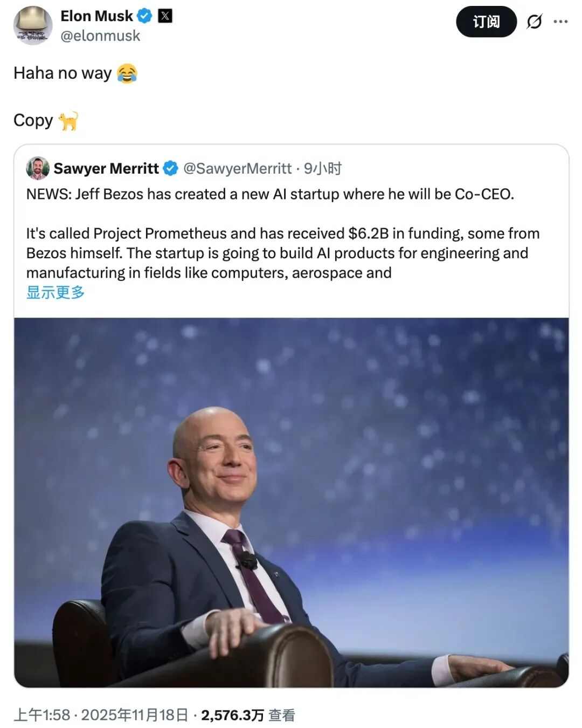Open the Sawyer Merritt name link

tap(106, 168)
